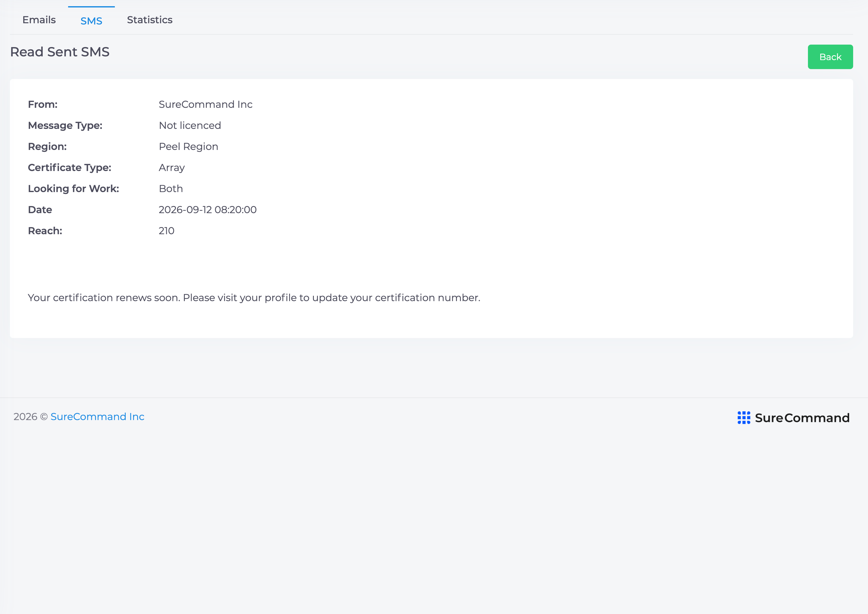The width and height of the screenshot is (868, 614).
Task: Click the Array certificate type value
Action: 171,168
